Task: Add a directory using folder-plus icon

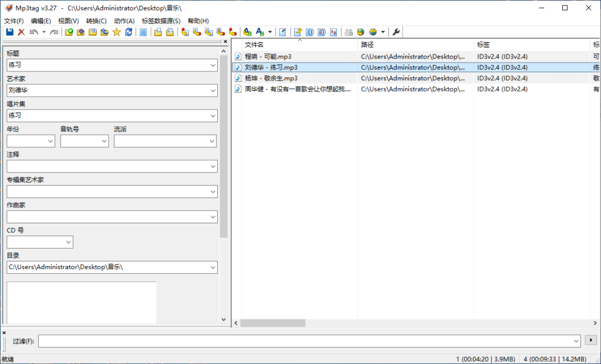Action: coord(81,32)
